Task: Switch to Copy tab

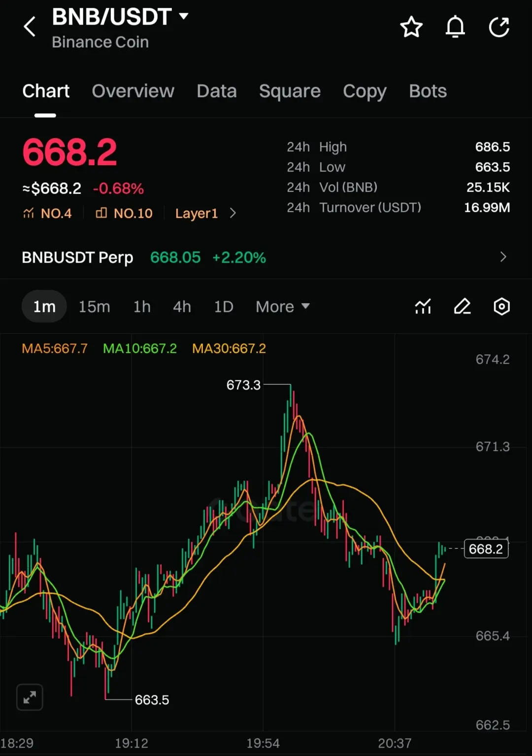Action: click(x=365, y=92)
